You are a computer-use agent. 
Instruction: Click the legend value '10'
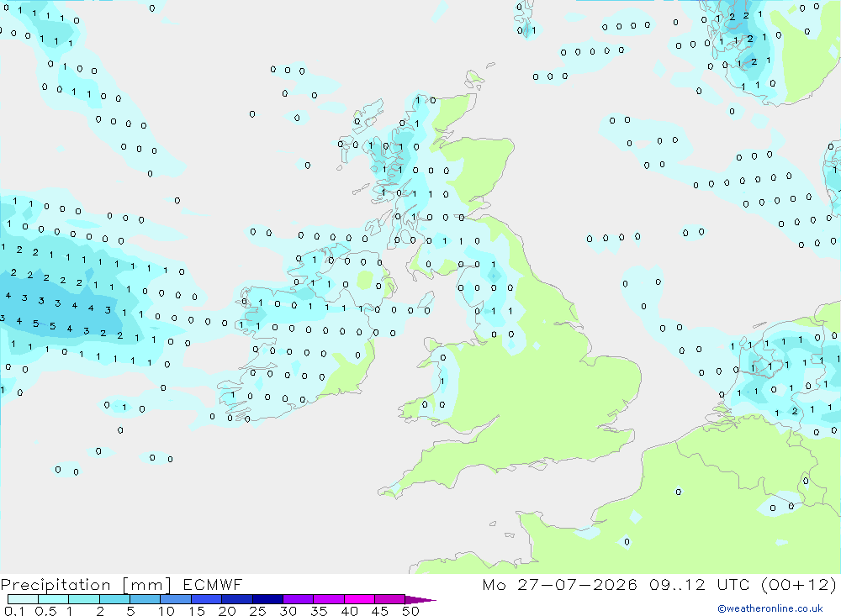[x=167, y=611]
